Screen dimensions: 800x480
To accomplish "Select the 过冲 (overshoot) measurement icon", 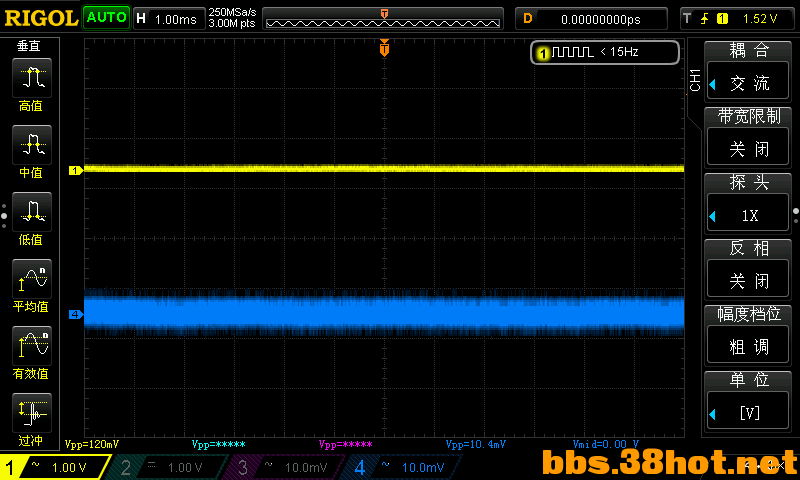I will [x=32, y=413].
